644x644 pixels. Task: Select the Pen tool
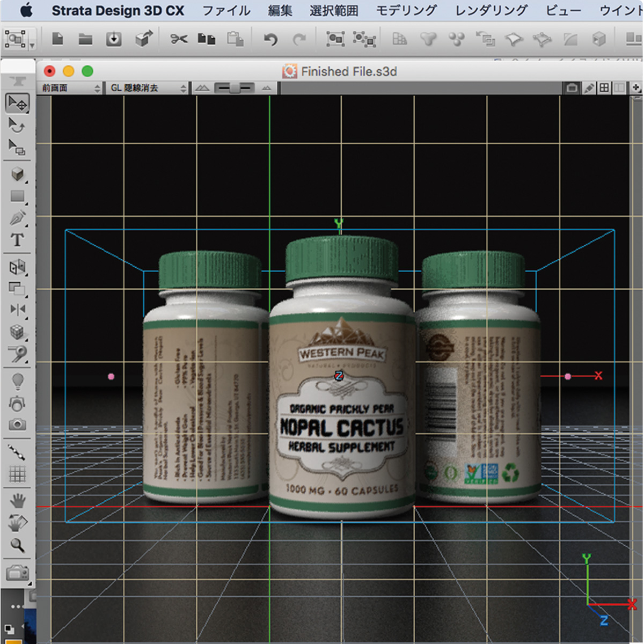click(17, 218)
